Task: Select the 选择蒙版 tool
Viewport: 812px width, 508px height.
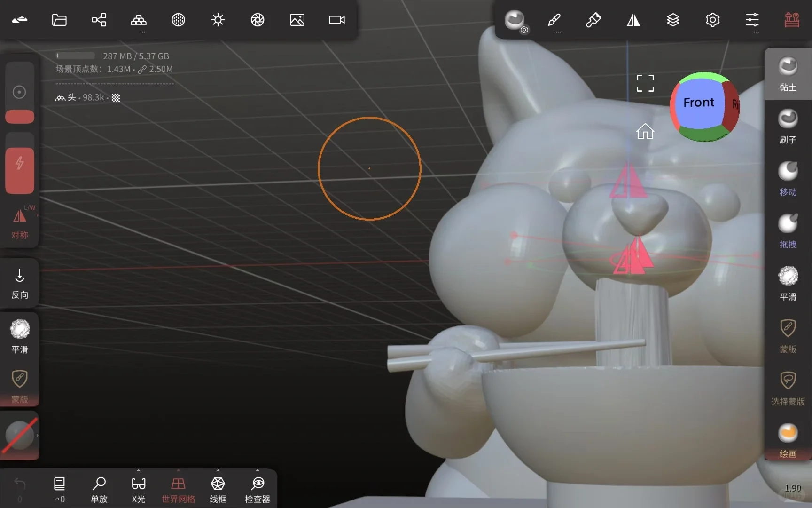Action: [x=788, y=388]
